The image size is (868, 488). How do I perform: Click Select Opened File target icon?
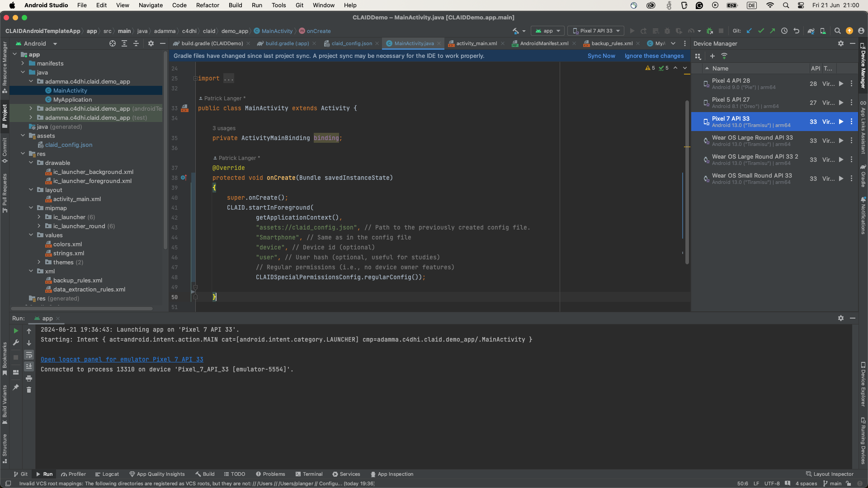tap(113, 44)
